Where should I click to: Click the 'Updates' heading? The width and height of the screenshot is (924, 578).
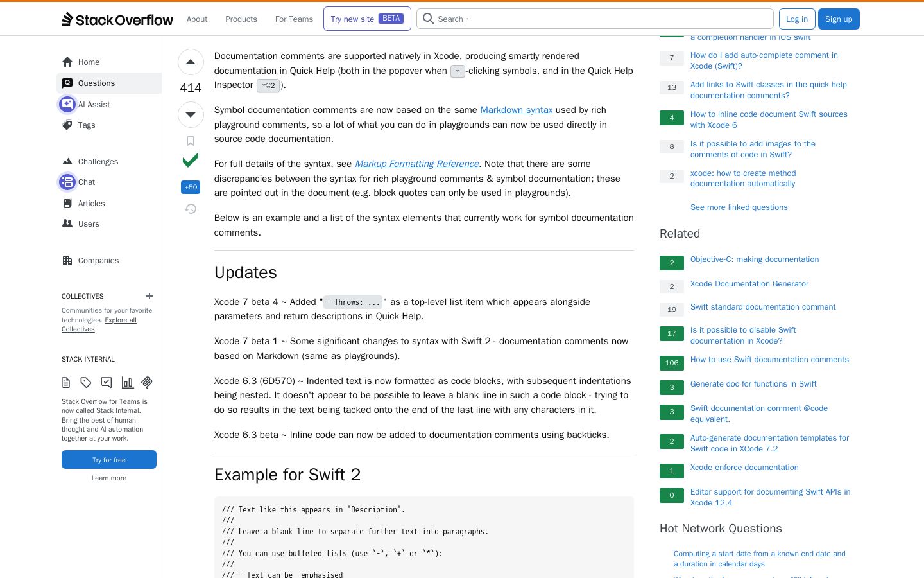[x=246, y=272]
